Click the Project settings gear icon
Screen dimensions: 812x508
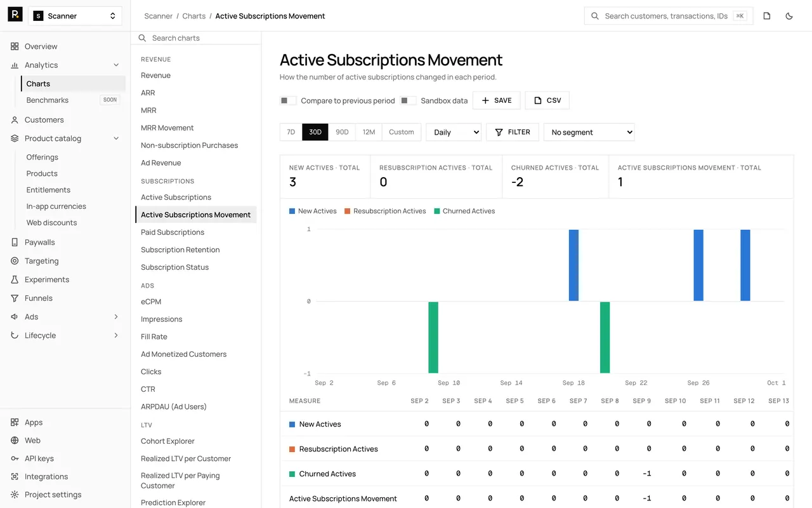tap(15, 495)
